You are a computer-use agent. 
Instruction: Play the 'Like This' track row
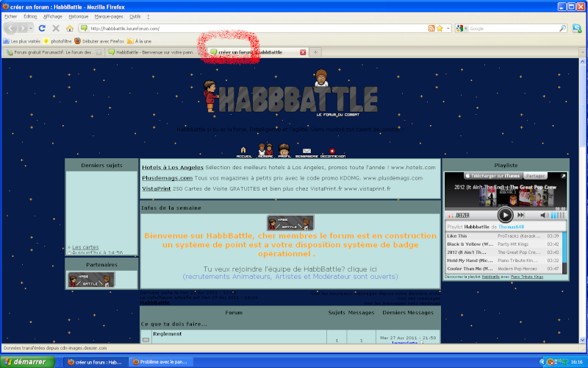pyautogui.click(x=503, y=236)
